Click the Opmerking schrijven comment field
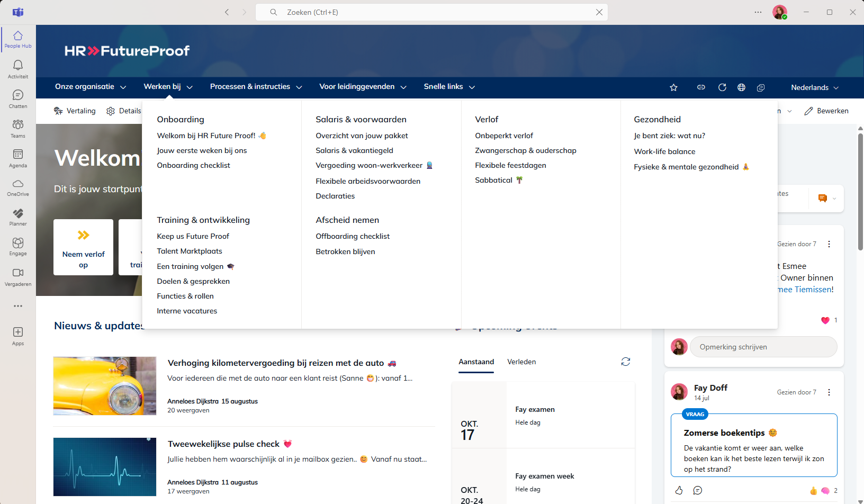The image size is (864, 504). coord(763,347)
